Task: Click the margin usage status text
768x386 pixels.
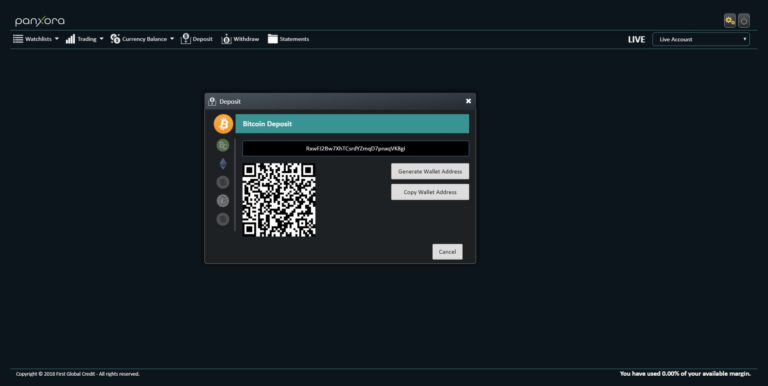Action: click(x=685, y=374)
